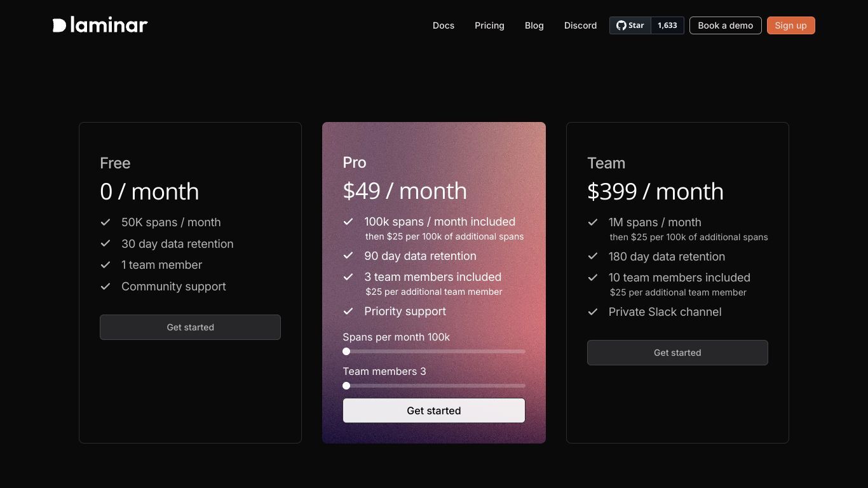Choose Get started on Pro plan

tap(434, 410)
